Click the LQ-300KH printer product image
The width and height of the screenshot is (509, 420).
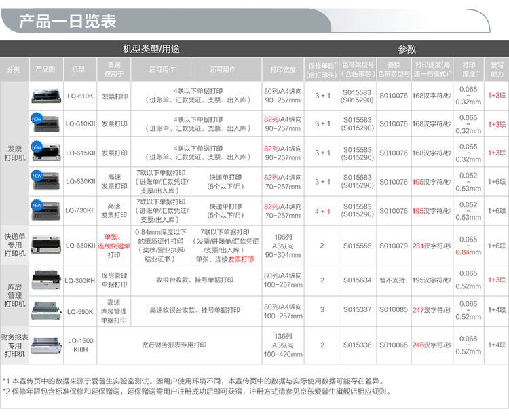(46, 279)
